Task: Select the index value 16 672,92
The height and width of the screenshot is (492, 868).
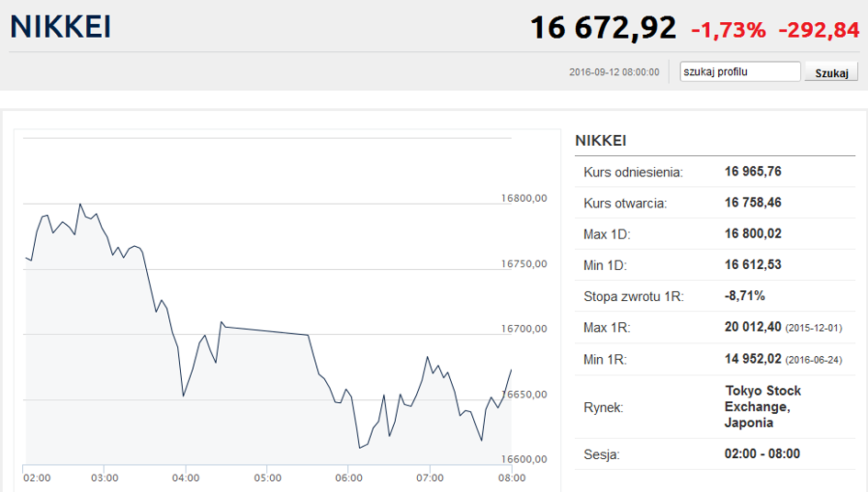Action: click(603, 28)
